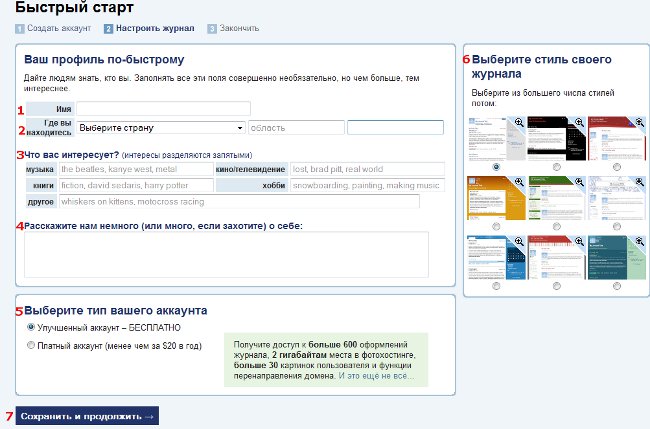Viewport: 650px width, 429px height.
Task: Click the Имя input field
Action: click(x=163, y=109)
